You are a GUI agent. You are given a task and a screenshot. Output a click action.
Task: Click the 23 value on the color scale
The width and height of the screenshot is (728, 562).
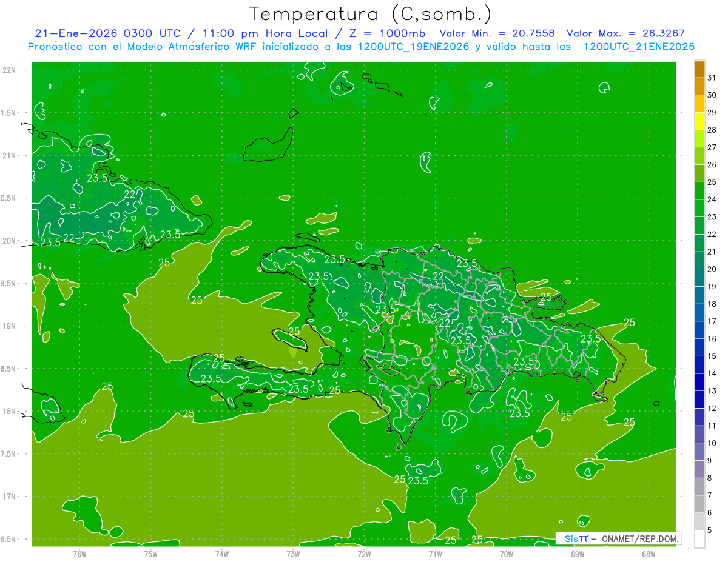tap(712, 216)
